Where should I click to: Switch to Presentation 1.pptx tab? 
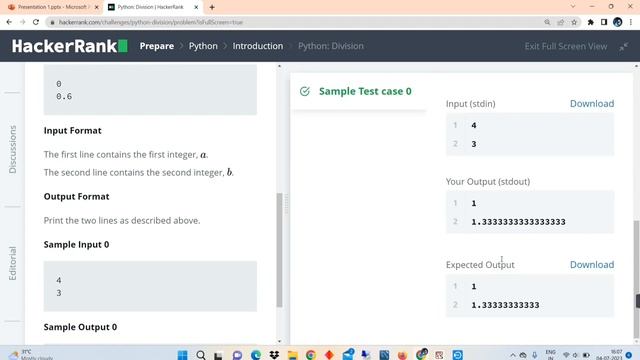53,7
